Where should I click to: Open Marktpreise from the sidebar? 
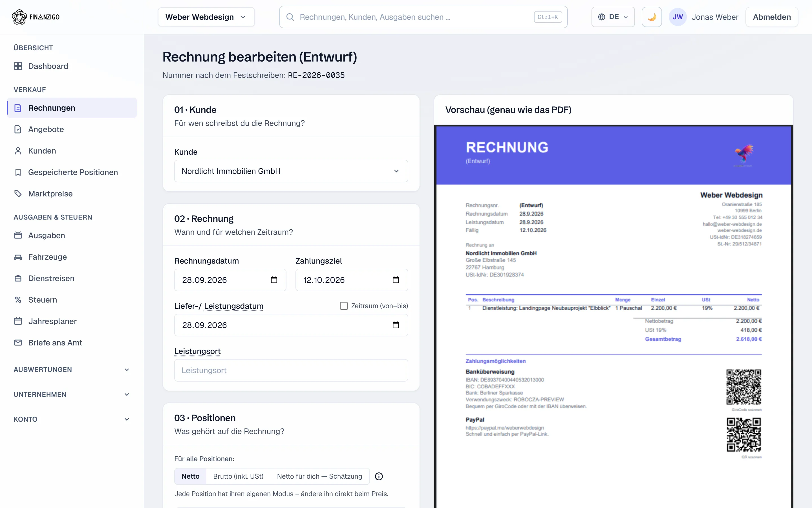click(x=72, y=194)
